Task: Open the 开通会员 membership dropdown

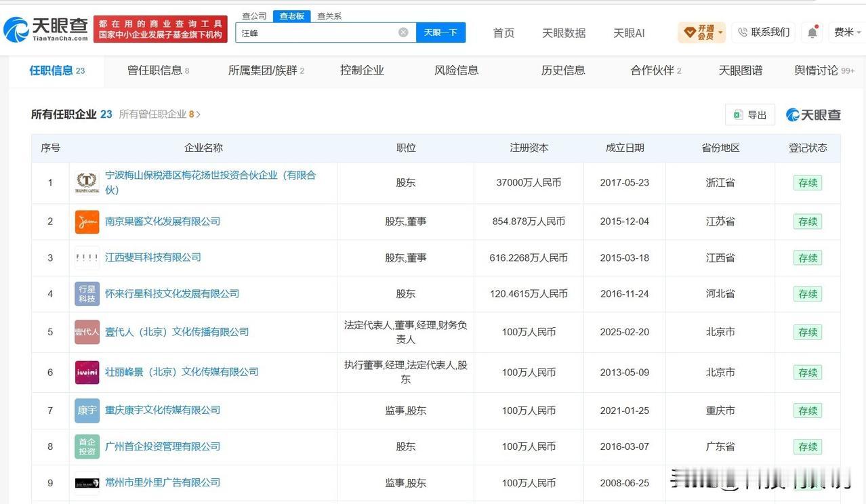Action: coord(701,32)
